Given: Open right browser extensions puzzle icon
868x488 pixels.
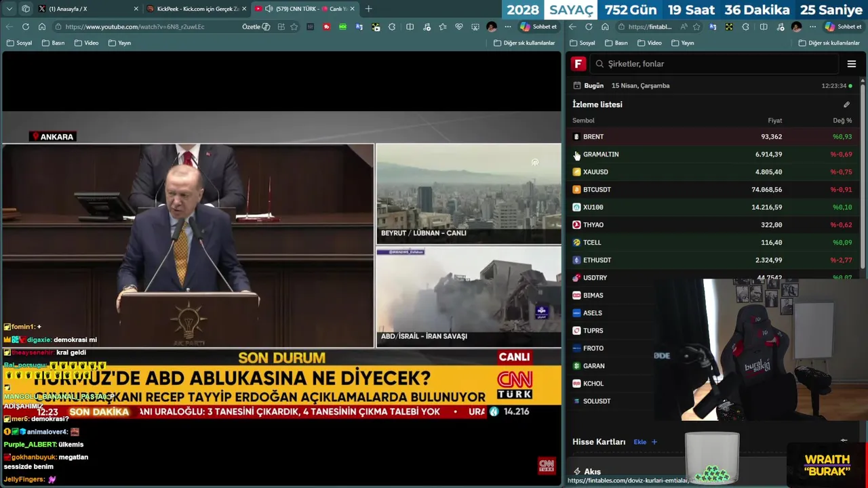Looking at the screenshot, I should click(x=745, y=26).
